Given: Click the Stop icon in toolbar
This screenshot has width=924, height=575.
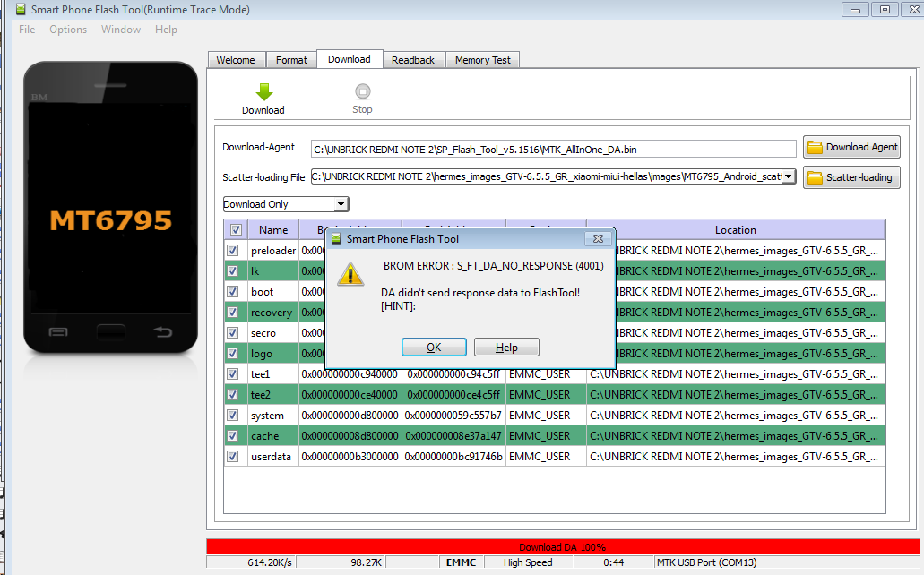Looking at the screenshot, I should pos(362,91).
